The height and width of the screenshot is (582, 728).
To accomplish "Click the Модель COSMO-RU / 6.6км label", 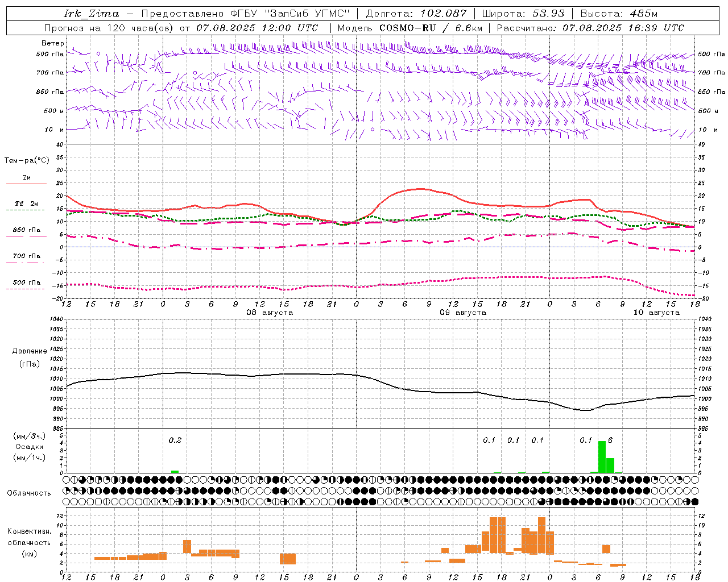I will coord(410,28).
